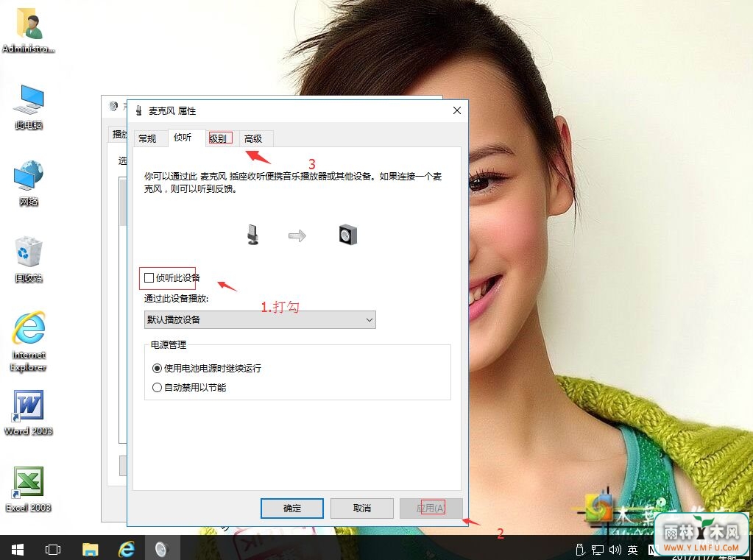
Task: Open Task View on the taskbar
Action: point(53,548)
